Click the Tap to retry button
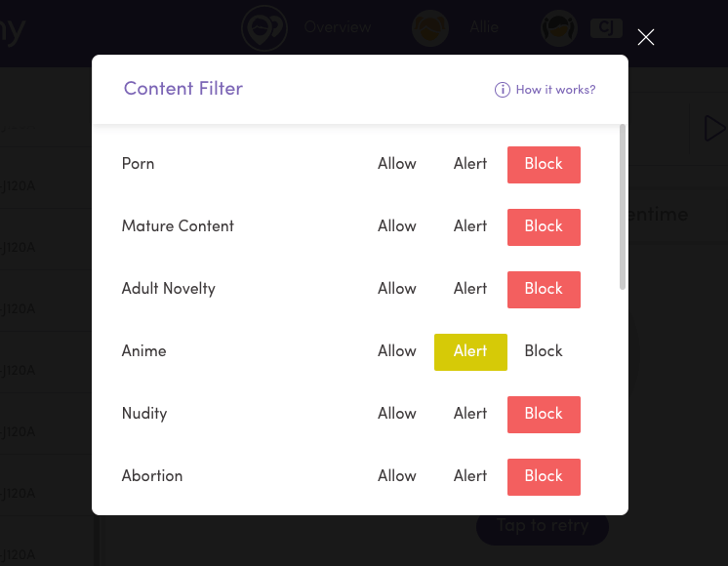 [543, 526]
